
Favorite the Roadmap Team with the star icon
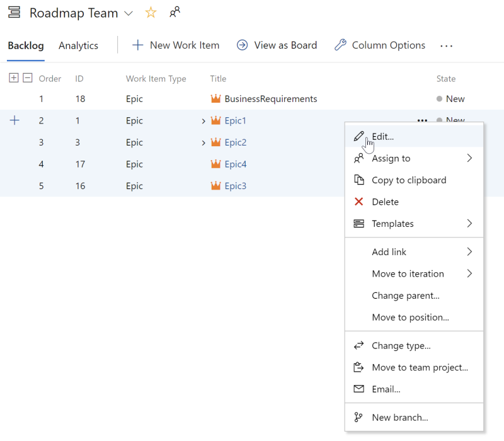click(x=151, y=12)
